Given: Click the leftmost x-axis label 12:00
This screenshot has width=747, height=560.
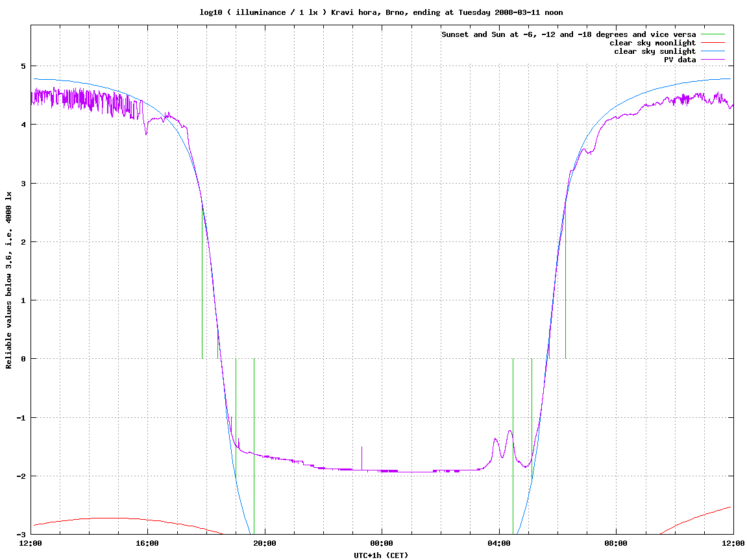Looking at the screenshot, I should (x=31, y=543).
